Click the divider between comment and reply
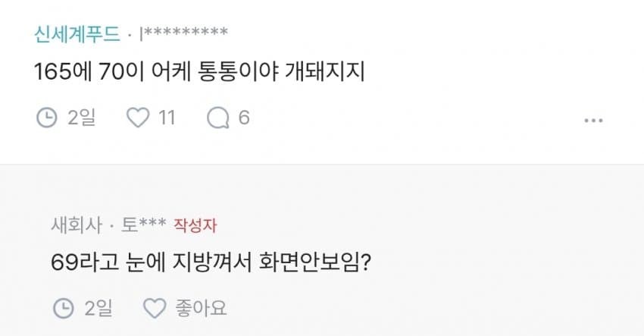Image resolution: width=644 pixels, height=336 pixels. [x=322, y=165]
